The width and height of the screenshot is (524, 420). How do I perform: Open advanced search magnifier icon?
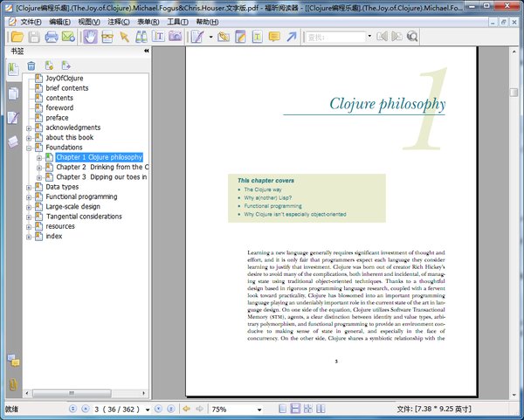coord(412,37)
